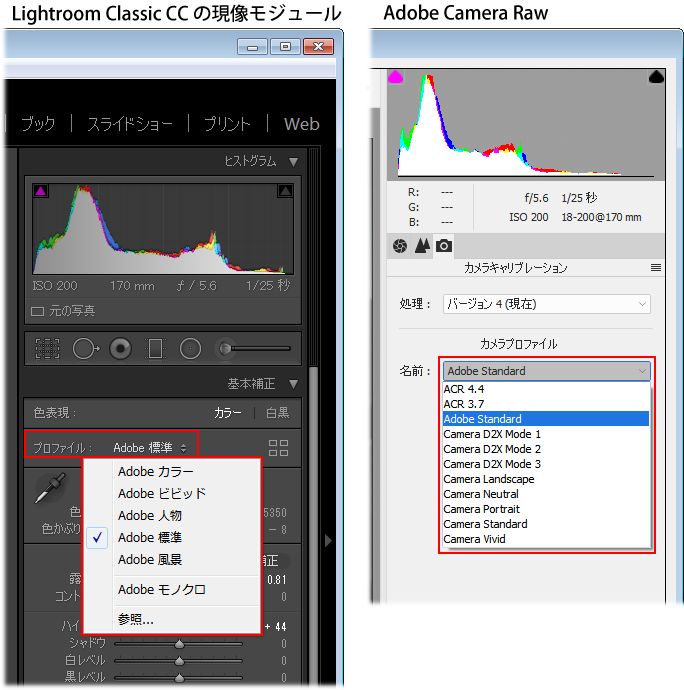684x690 pixels.
Task: Switch to the スライドショー module
Action: click(130, 124)
